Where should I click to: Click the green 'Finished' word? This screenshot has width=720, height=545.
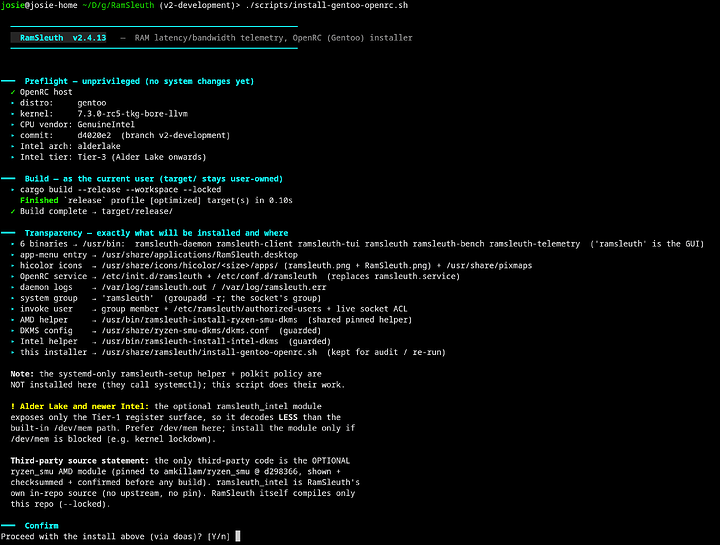[39, 200]
